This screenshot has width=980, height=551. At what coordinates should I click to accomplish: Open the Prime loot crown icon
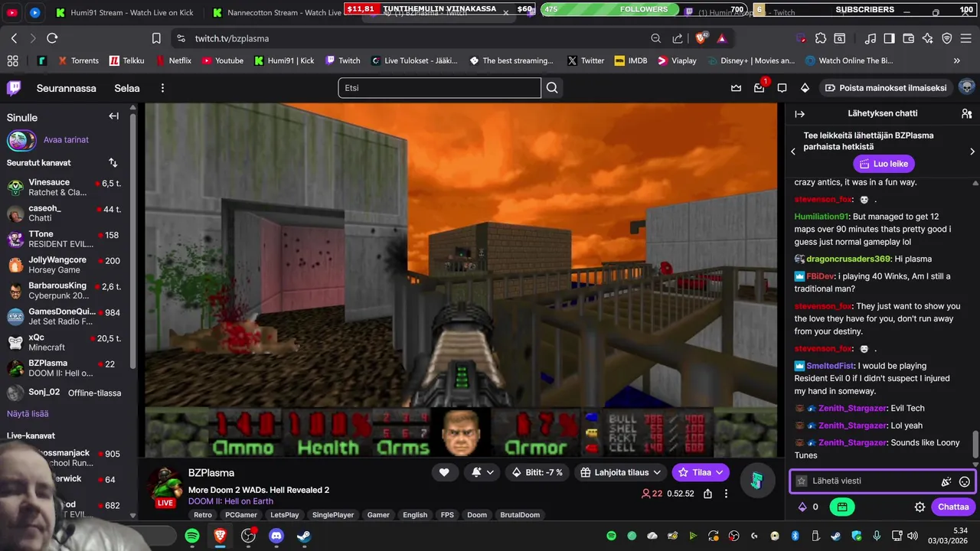point(737,88)
